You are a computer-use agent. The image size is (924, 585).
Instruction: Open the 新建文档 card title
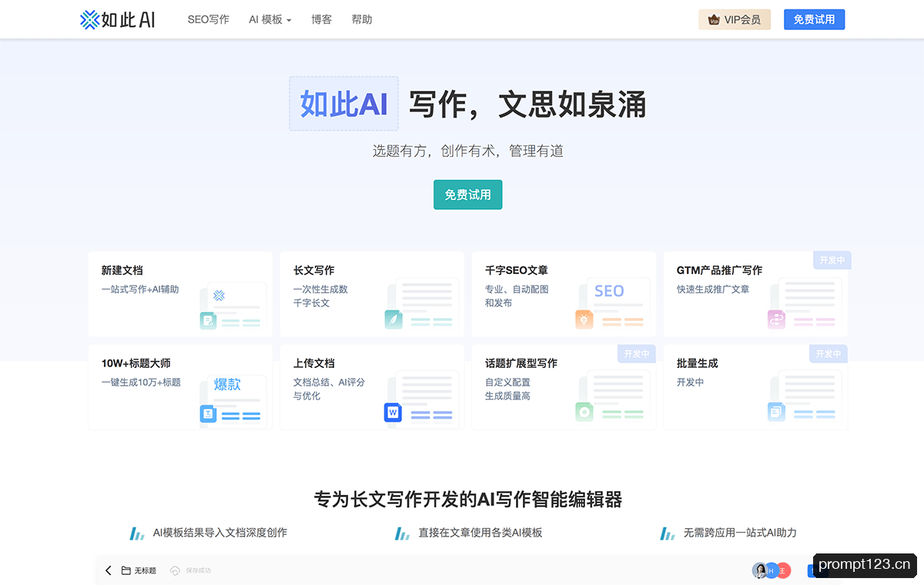[122, 270]
